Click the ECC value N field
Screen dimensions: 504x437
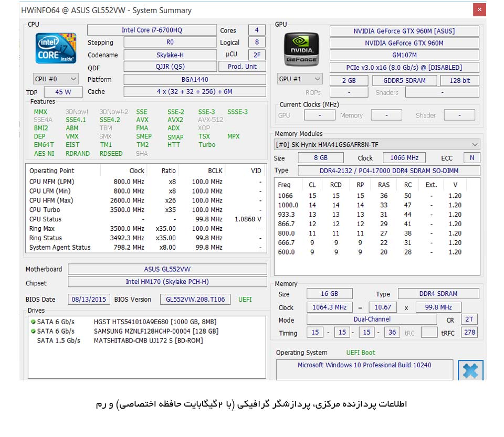pyautogui.click(x=472, y=158)
